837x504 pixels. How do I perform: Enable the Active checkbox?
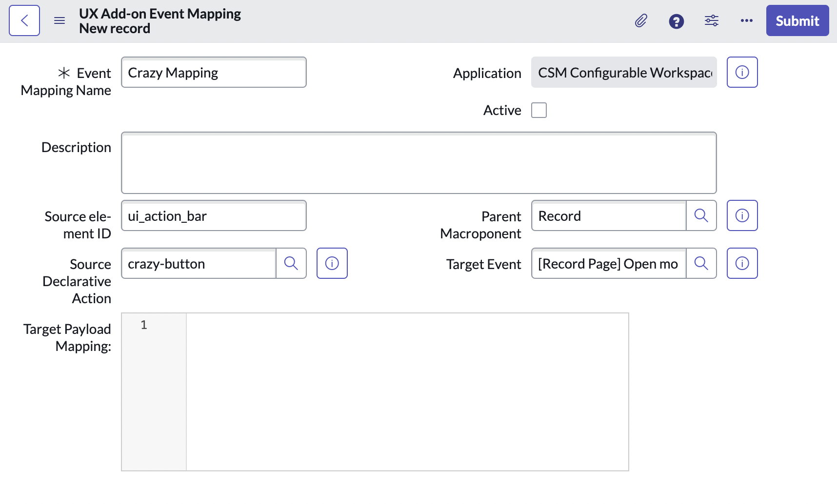538,110
